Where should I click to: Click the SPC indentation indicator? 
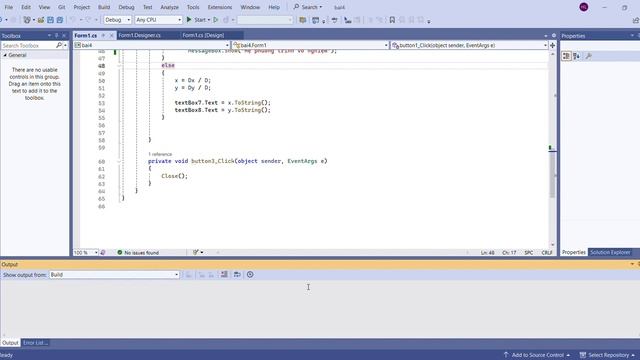click(x=529, y=253)
